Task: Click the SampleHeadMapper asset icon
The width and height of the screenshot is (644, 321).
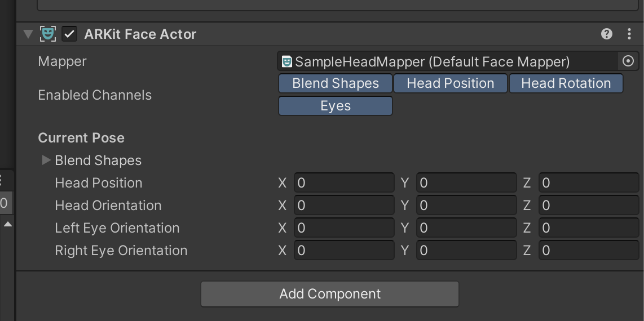Action: pos(287,61)
